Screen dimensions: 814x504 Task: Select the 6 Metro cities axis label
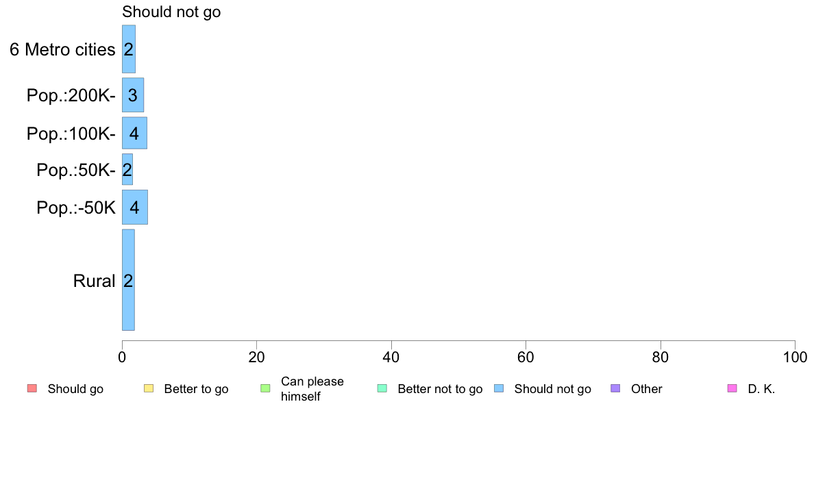62,49
